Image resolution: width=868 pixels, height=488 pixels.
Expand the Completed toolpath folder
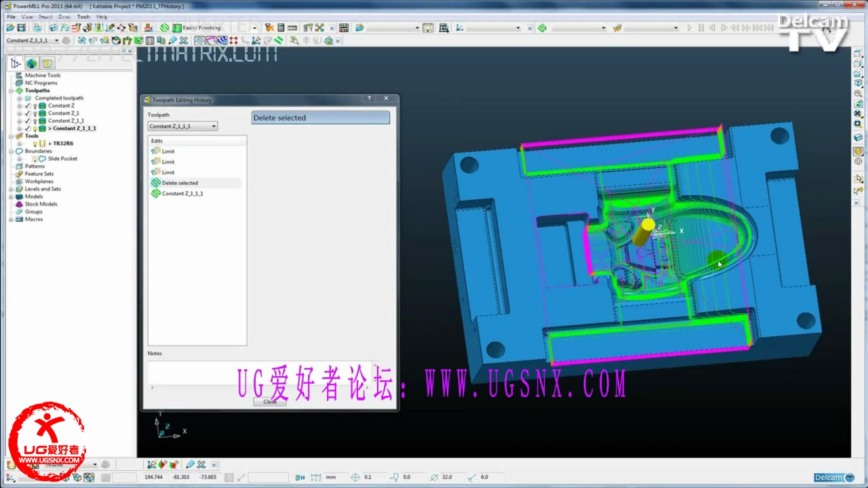(x=20, y=98)
